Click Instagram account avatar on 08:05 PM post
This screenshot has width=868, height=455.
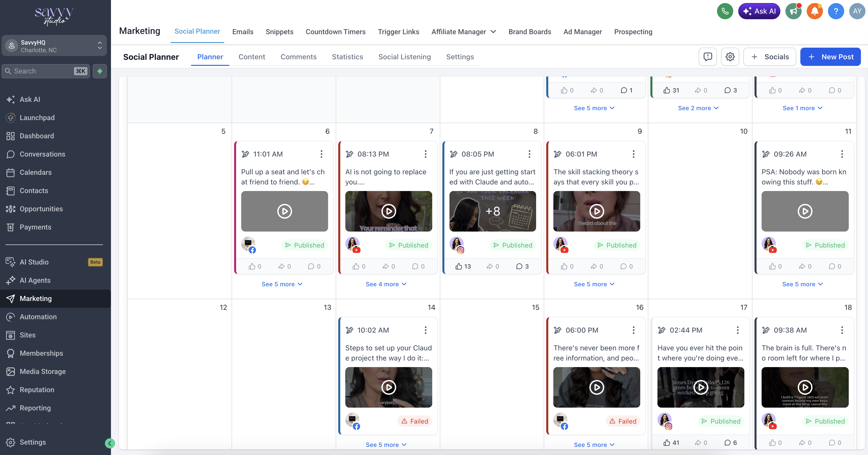457,245
